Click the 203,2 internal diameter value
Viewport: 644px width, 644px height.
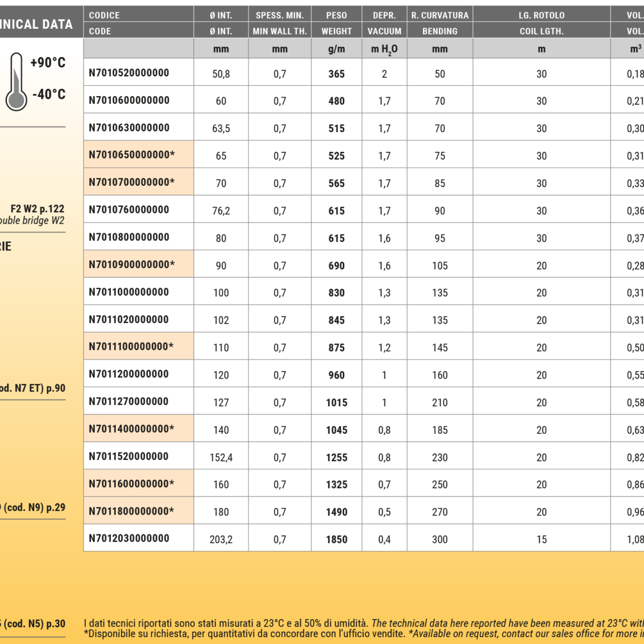point(221,539)
